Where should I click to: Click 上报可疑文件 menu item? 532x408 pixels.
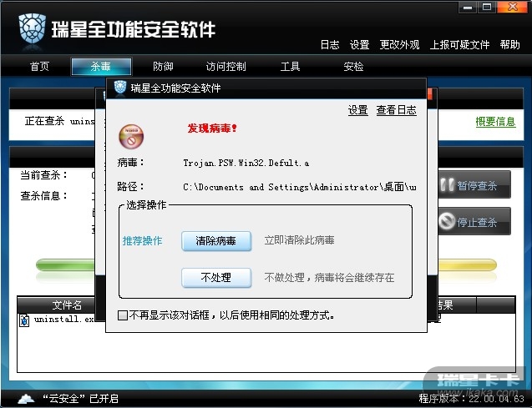[x=459, y=45]
